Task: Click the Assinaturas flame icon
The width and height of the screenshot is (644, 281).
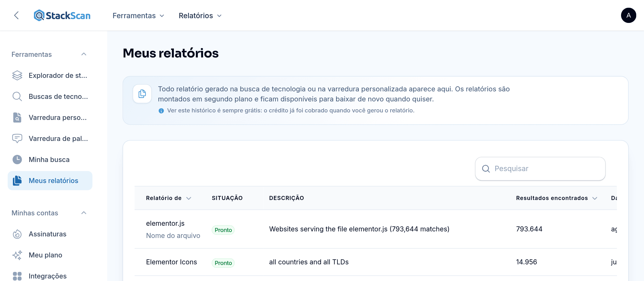Action: [x=17, y=234]
